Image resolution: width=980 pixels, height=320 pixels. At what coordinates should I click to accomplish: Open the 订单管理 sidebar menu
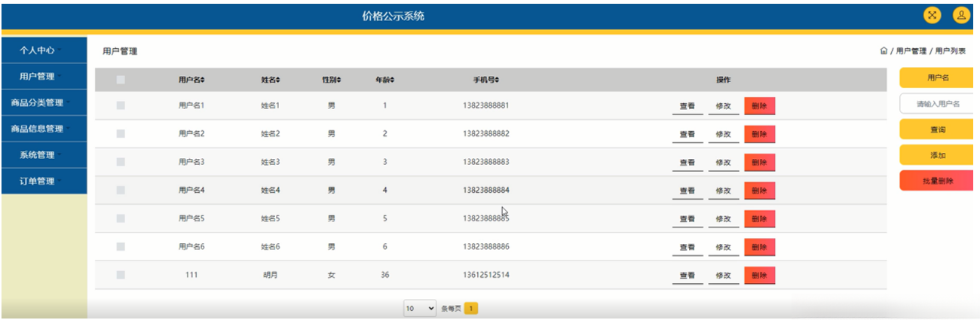click(44, 181)
